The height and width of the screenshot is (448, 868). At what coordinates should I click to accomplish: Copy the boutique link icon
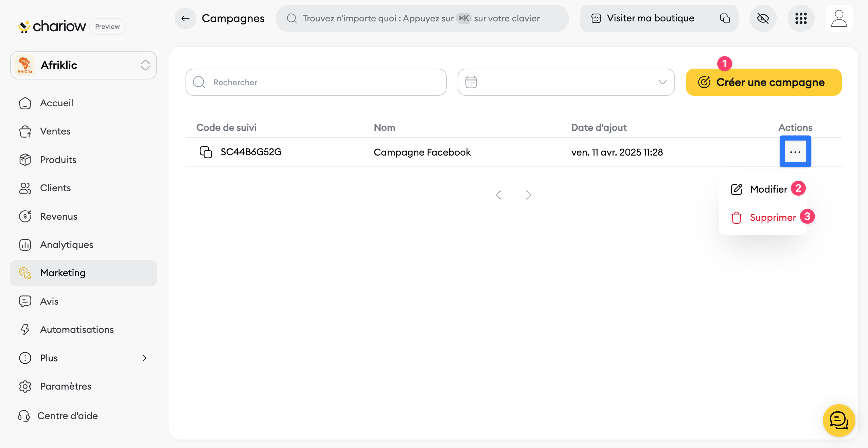725,18
